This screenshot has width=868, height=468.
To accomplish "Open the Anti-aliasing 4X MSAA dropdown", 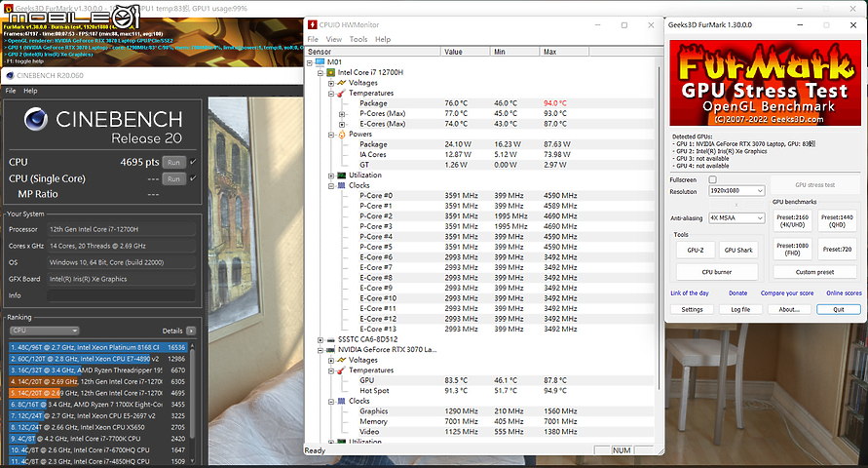I will 736,218.
